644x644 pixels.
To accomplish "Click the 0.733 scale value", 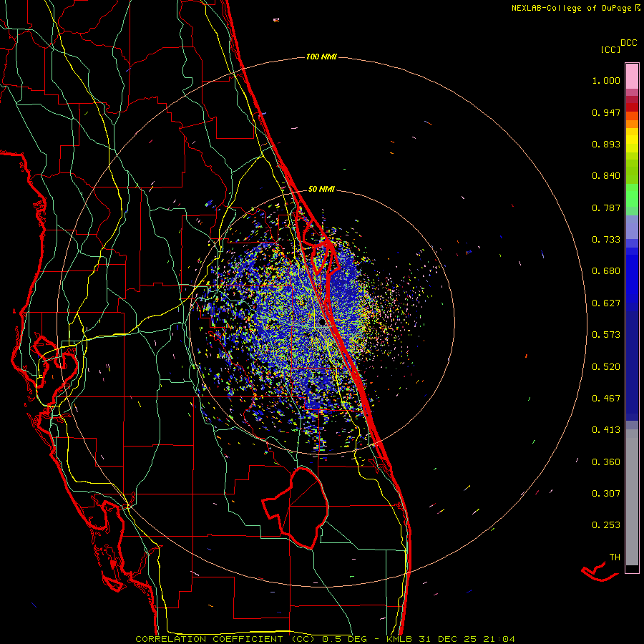I will 606,240.
